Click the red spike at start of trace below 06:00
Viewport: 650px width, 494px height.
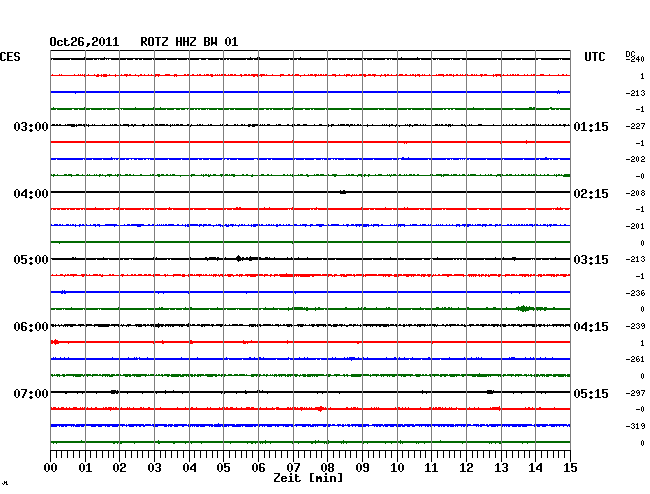55,342
